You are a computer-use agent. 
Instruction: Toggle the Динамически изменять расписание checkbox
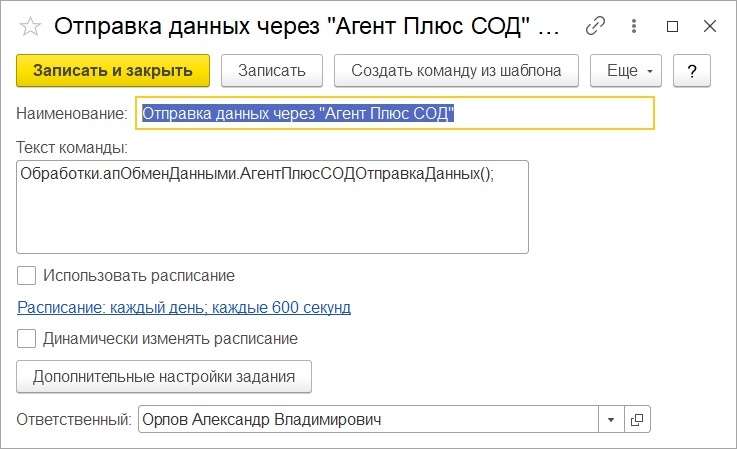point(26,339)
